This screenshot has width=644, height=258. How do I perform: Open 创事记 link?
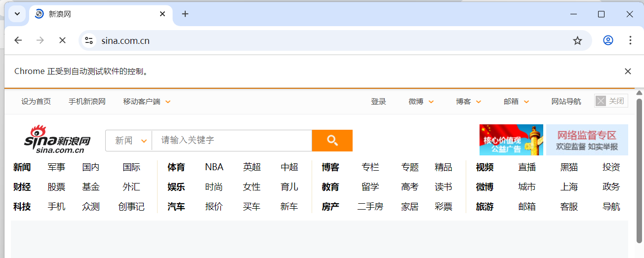(131, 207)
